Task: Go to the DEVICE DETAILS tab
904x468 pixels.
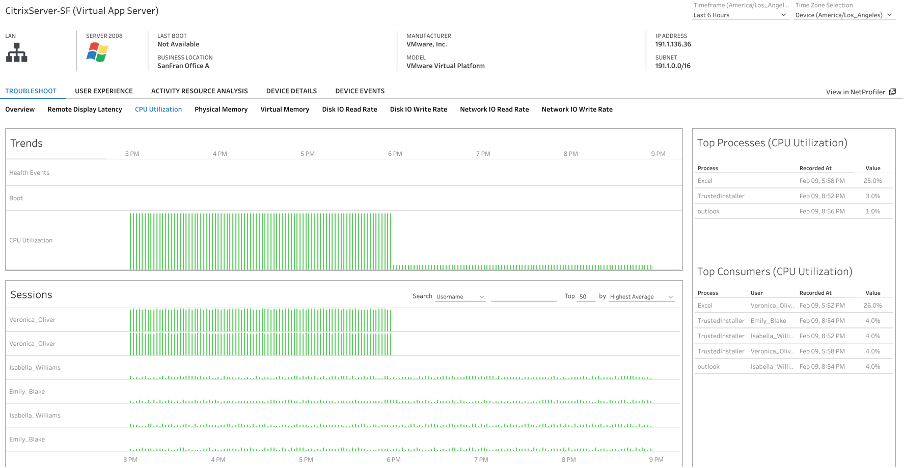Action: 291,91
